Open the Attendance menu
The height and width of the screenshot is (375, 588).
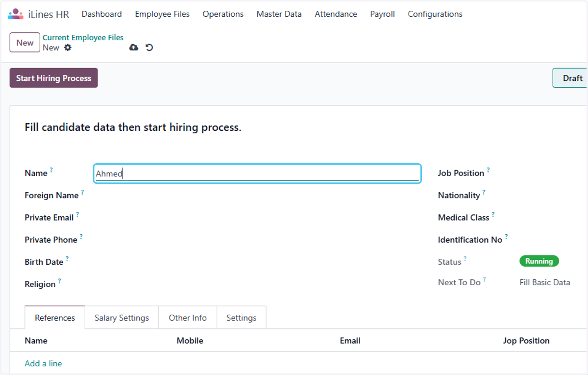pyautogui.click(x=336, y=14)
